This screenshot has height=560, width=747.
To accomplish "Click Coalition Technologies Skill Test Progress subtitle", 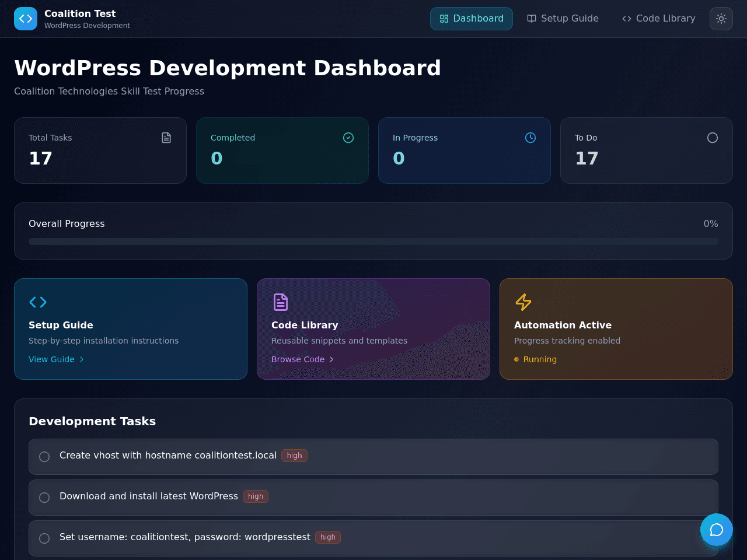I will tap(109, 91).
